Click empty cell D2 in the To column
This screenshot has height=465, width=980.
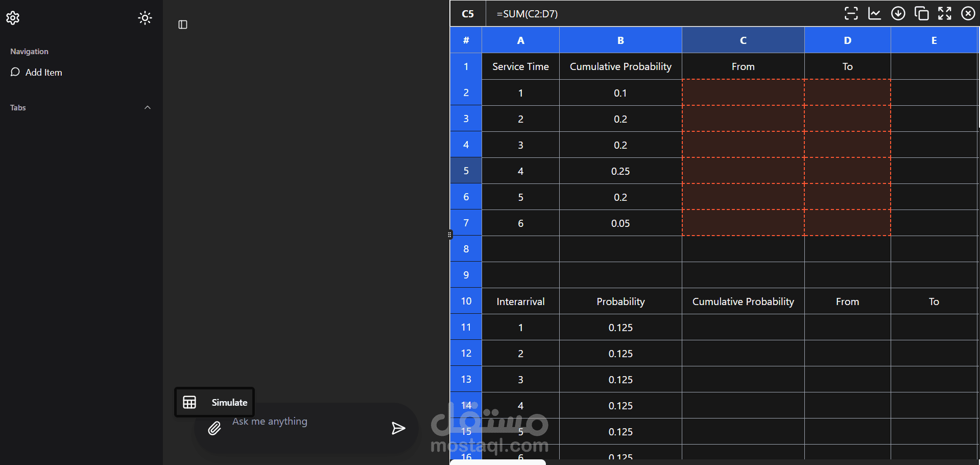(847, 92)
